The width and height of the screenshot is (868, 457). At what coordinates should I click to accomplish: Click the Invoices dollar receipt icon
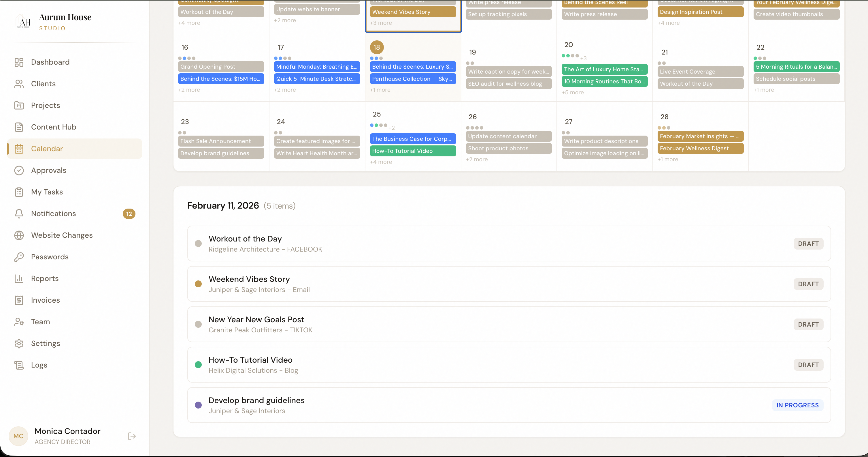(x=19, y=300)
